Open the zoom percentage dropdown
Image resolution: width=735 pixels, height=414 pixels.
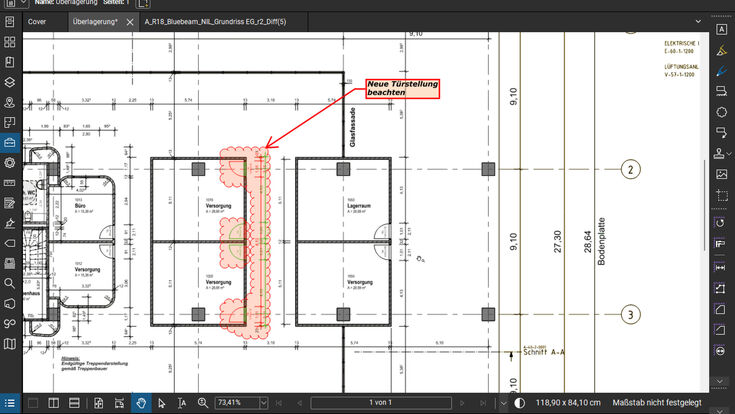(x=263, y=403)
